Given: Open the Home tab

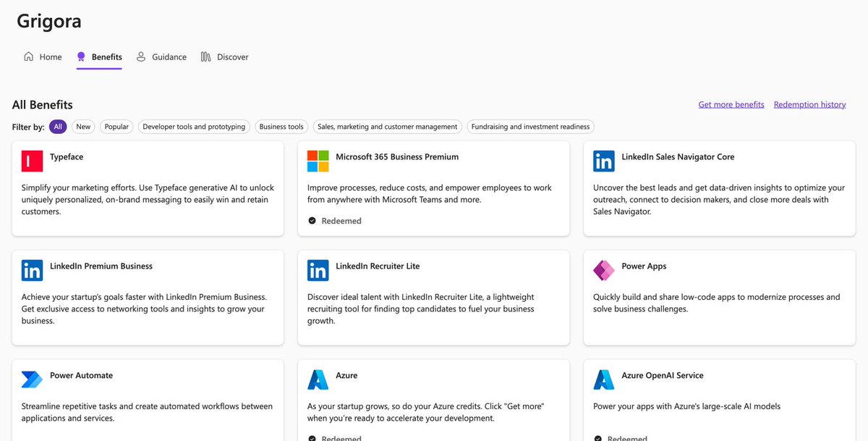Looking at the screenshot, I should pos(43,57).
